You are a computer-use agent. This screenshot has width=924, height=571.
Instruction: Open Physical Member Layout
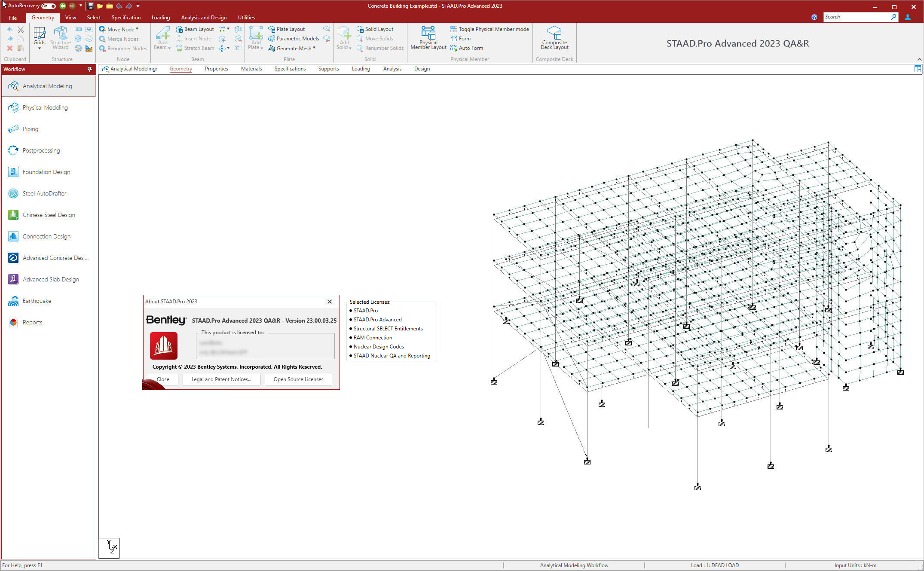pos(428,38)
